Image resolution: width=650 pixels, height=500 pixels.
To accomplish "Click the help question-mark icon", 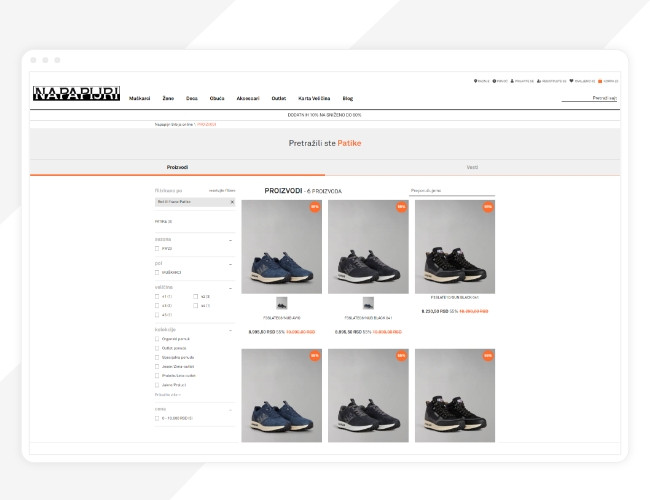I will click(x=494, y=81).
